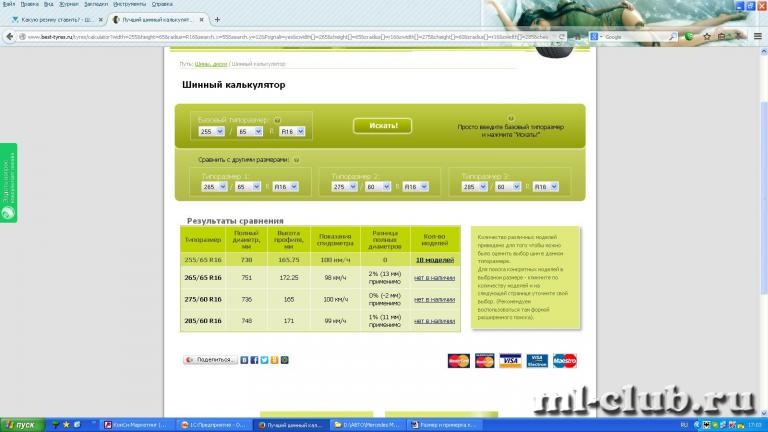
Task: Open Типоразмер 2 width dropdown showing 275
Action: point(343,186)
